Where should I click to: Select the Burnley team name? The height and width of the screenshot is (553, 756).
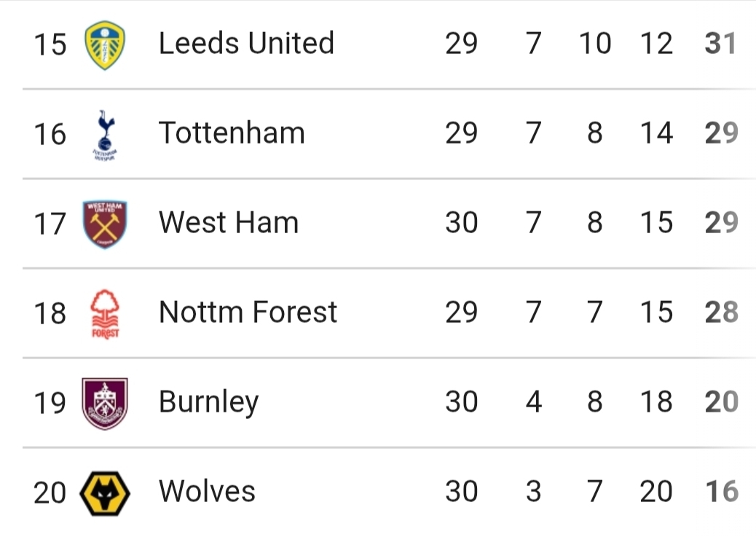[208, 402]
